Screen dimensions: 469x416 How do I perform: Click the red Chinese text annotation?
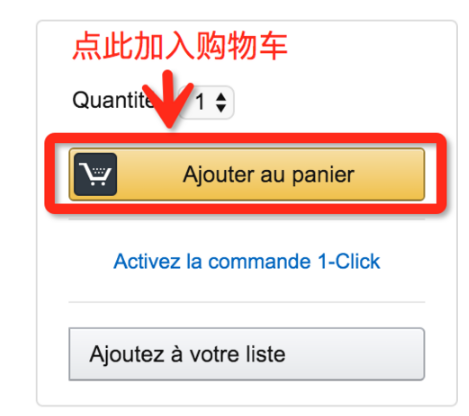pos(180,45)
